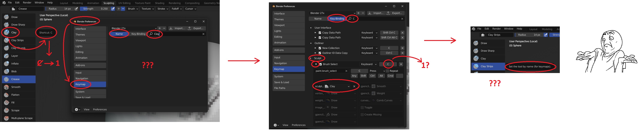Clear the paint.brush_select identifier

(346, 71)
